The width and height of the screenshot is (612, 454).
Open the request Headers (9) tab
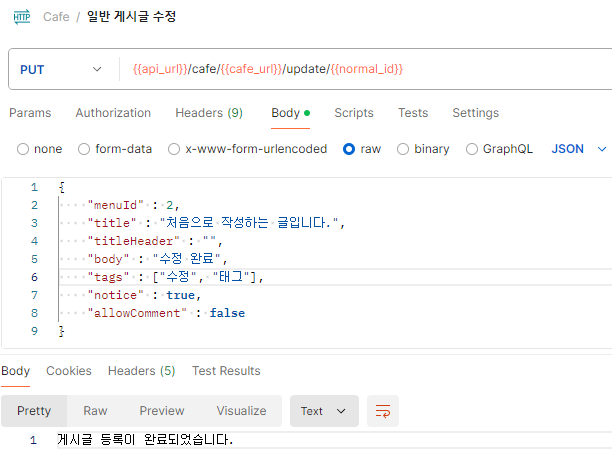click(209, 113)
